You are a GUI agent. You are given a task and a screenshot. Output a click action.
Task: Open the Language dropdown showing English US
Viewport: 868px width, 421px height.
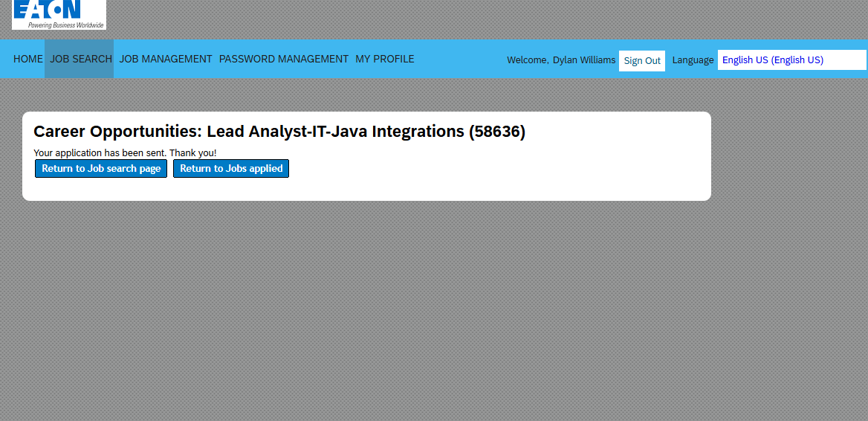pos(791,60)
